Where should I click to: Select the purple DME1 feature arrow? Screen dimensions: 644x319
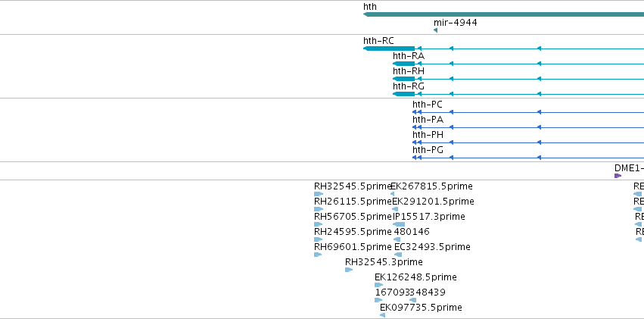pos(618,176)
